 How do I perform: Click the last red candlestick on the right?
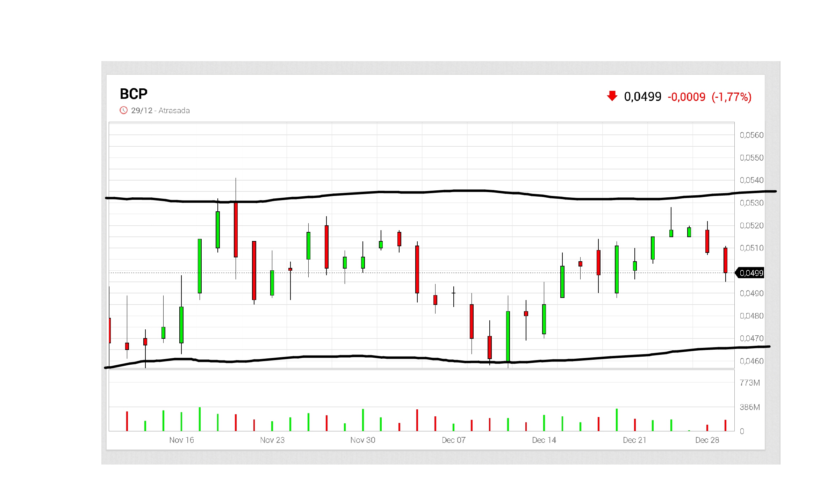pyautogui.click(x=725, y=260)
